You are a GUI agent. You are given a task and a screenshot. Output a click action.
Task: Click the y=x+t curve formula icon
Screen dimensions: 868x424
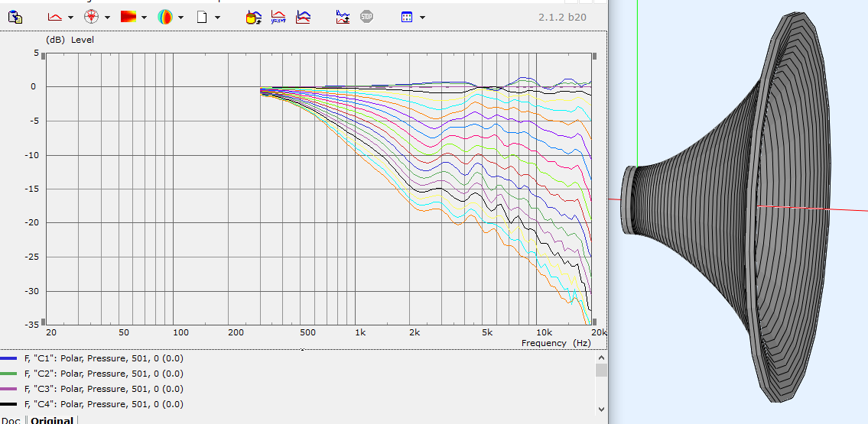click(x=278, y=17)
